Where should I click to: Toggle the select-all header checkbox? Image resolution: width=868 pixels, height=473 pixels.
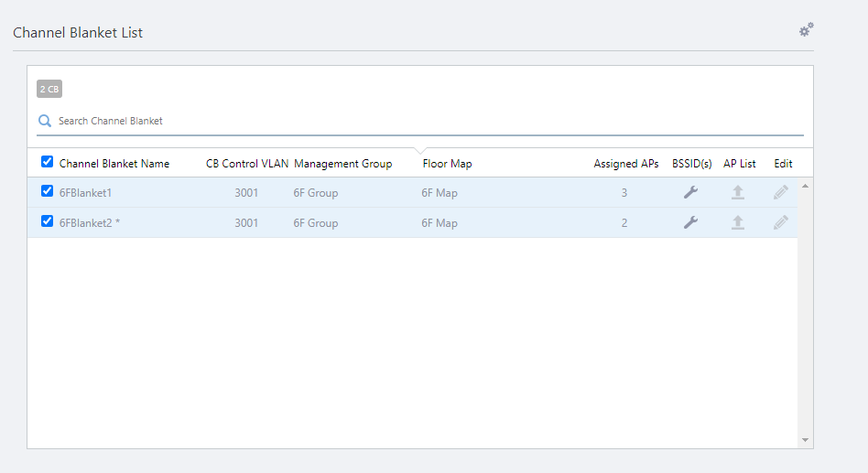click(x=47, y=162)
